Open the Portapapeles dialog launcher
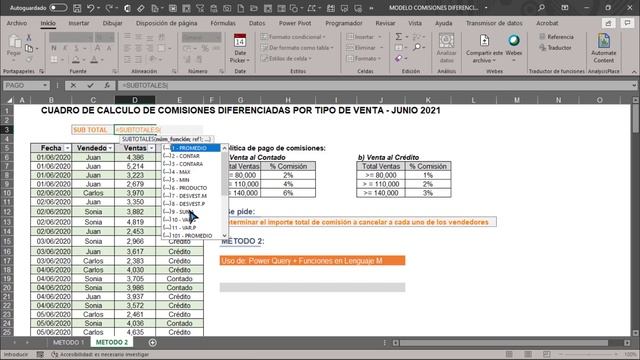 tap(42, 71)
